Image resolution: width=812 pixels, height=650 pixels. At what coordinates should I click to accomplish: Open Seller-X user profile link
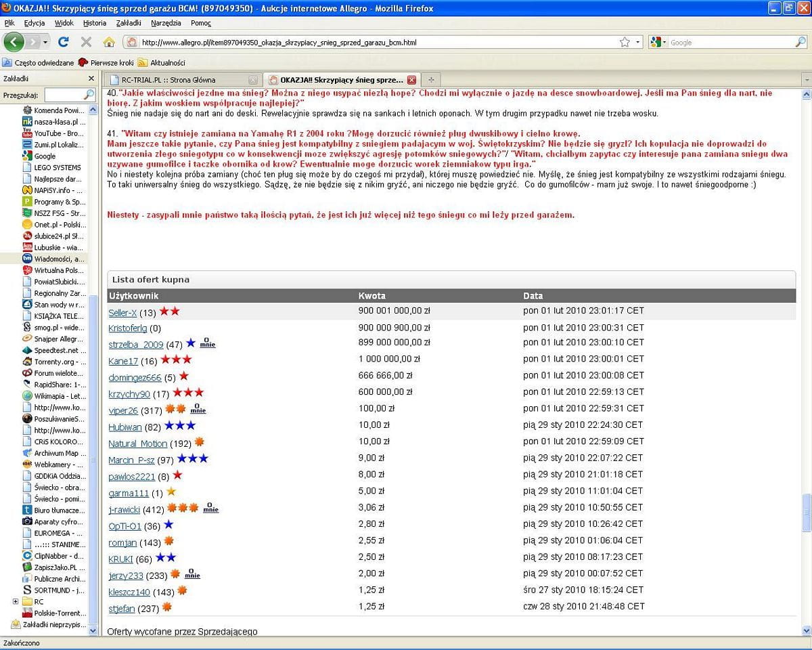(122, 312)
